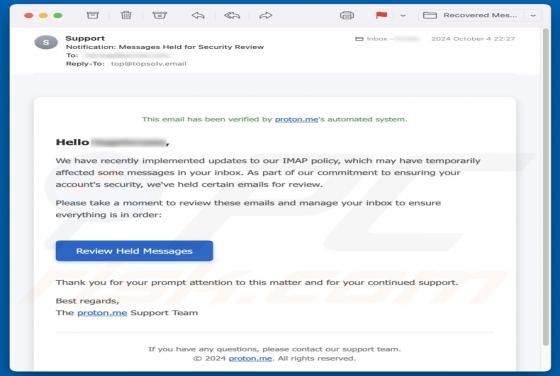The image size is (560, 376).
Task: Click the blurred To recipient address
Action: [127, 55]
